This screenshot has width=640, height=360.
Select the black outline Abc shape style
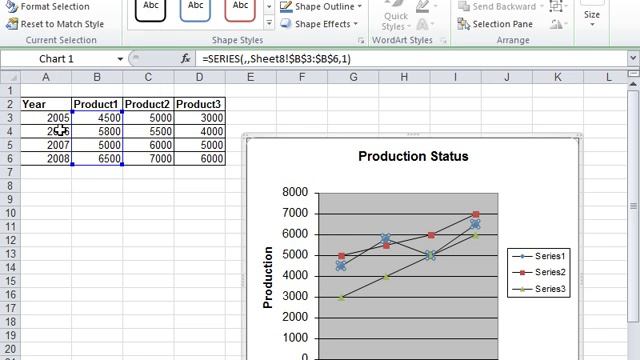point(151,9)
